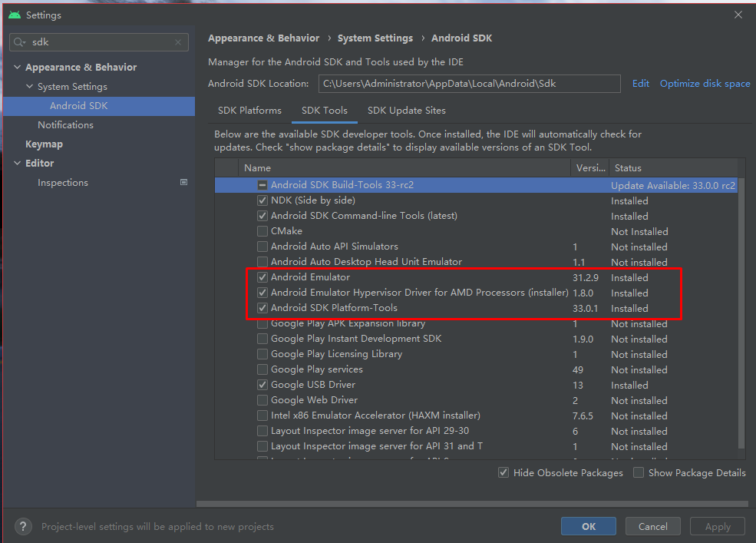Open Notifications settings page

point(65,125)
